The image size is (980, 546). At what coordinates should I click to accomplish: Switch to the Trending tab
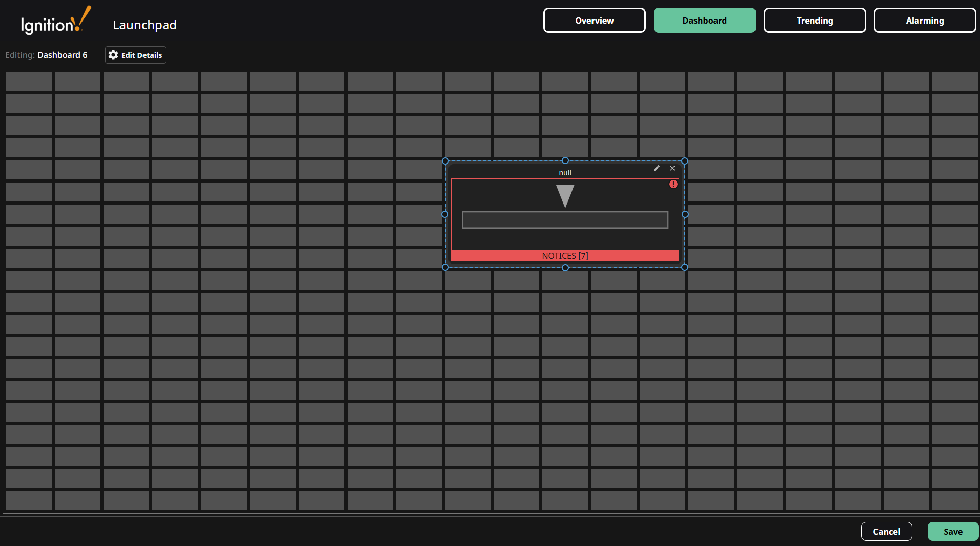pos(814,20)
